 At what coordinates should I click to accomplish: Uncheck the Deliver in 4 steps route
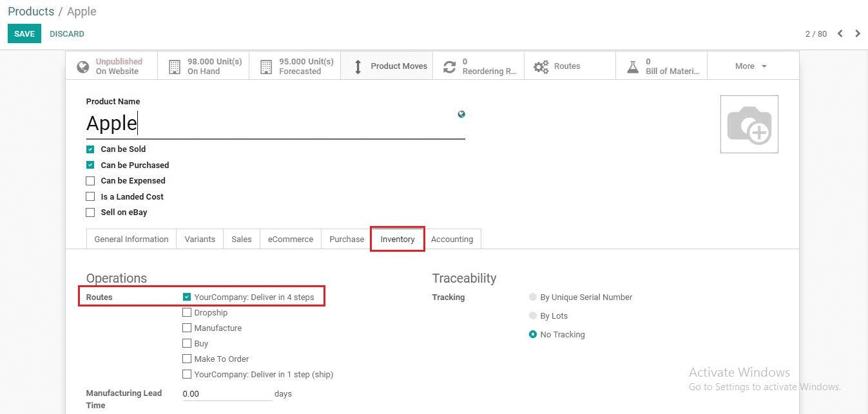pyautogui.click(x=187, y=297)
